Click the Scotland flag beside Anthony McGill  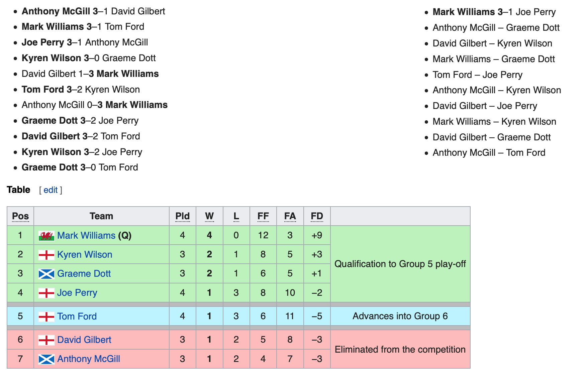[x=46, y=359]
